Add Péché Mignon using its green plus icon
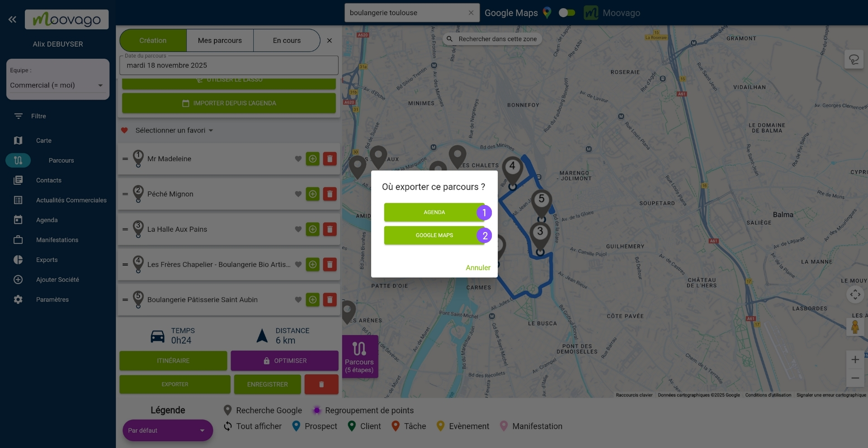 pos(313,194)
